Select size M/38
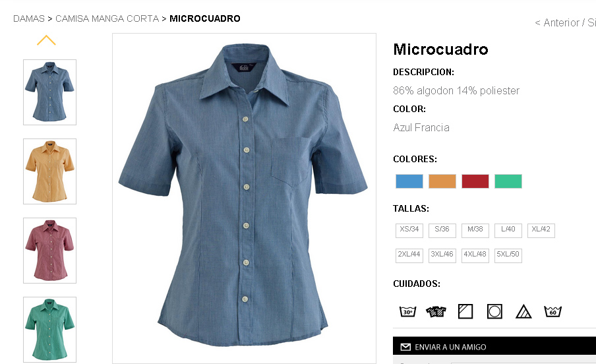This screenshot has width=596, height=364. pos(475,231)
